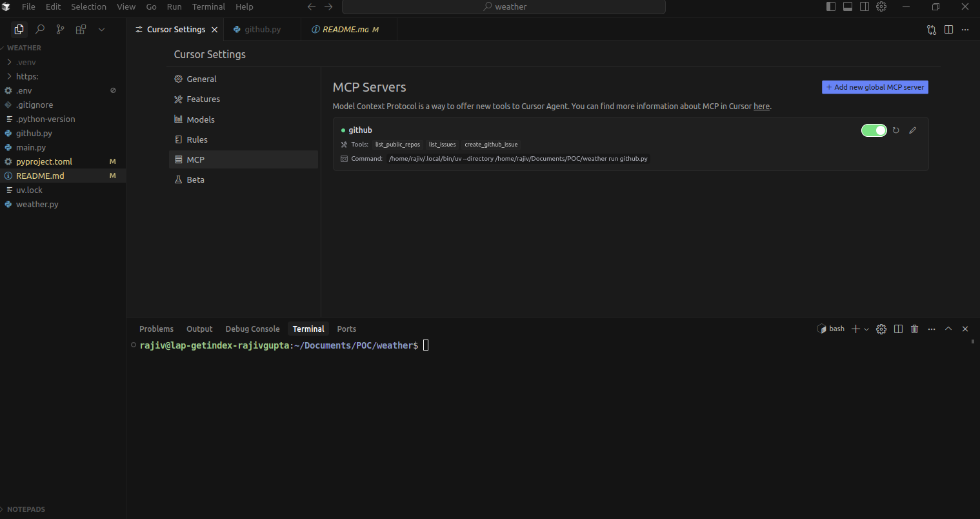Screen dimensions: 980x519
Task: Open the Help menu
Action: coord(244,6)
